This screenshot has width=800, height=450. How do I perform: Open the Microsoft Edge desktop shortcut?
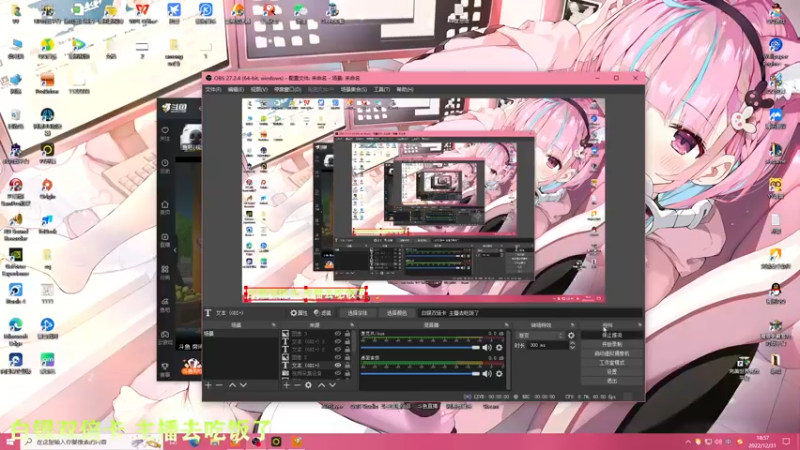pyautogui.click(x=15, y=331)
